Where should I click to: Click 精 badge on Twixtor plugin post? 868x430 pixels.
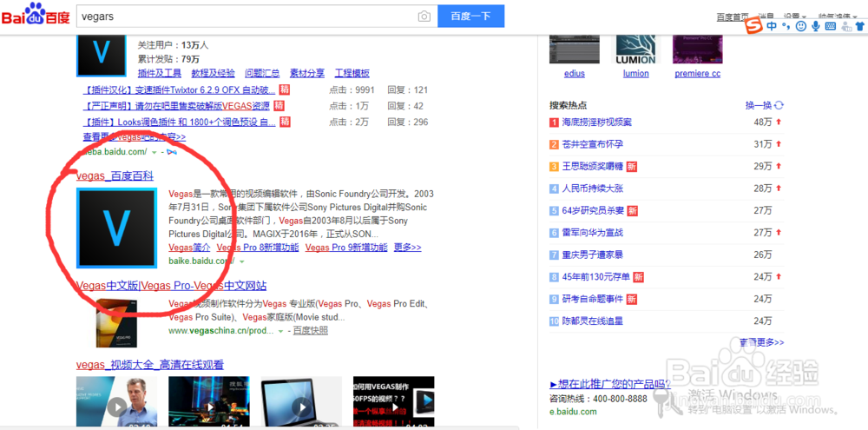coord(285,89)
